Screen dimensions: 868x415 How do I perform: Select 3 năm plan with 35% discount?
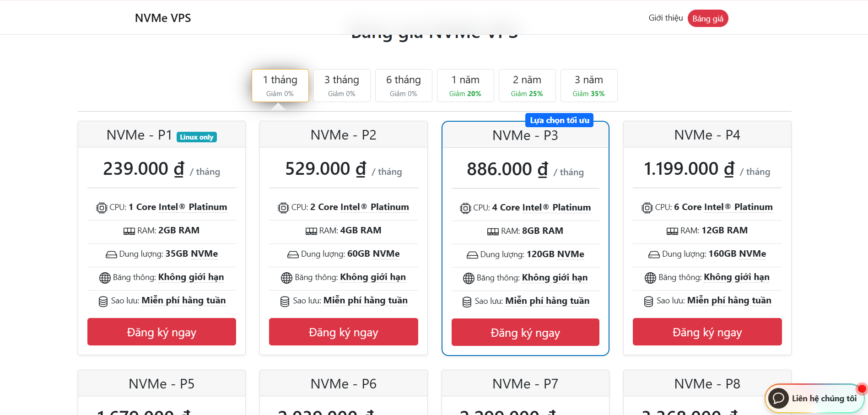click(x=589, y=86)
